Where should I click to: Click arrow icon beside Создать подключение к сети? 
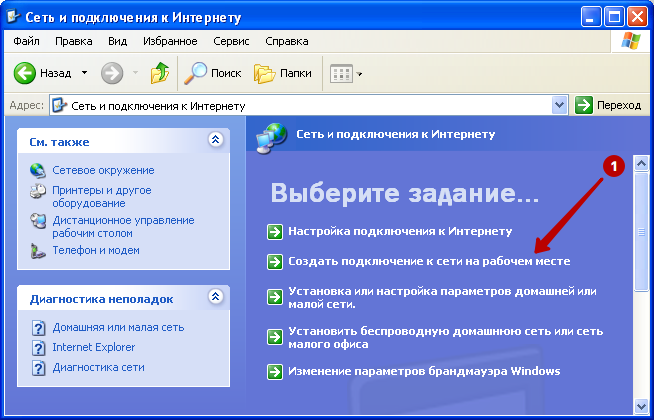pos(274,262)
